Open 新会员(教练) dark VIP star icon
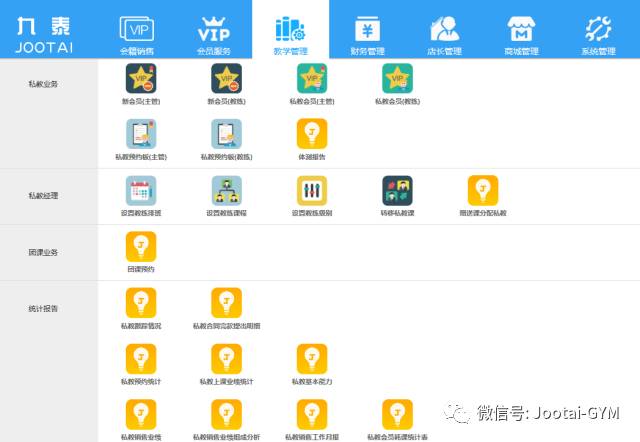Screen dimensions: 640x442 [x=227, y=78]
